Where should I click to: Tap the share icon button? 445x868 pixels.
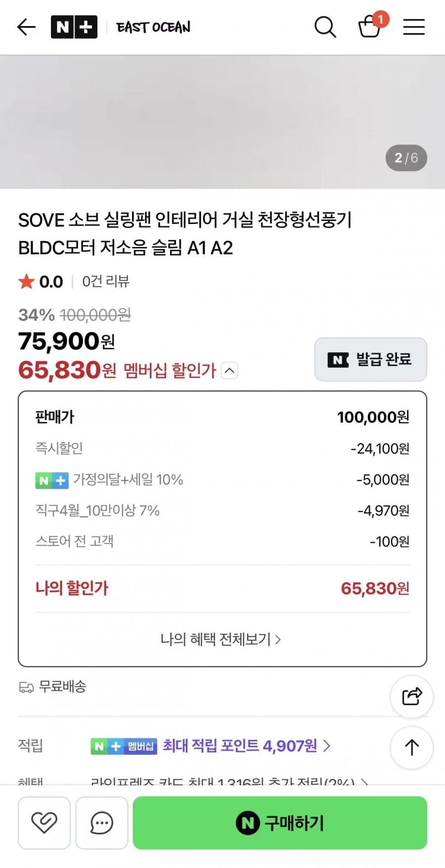(411, 696)
